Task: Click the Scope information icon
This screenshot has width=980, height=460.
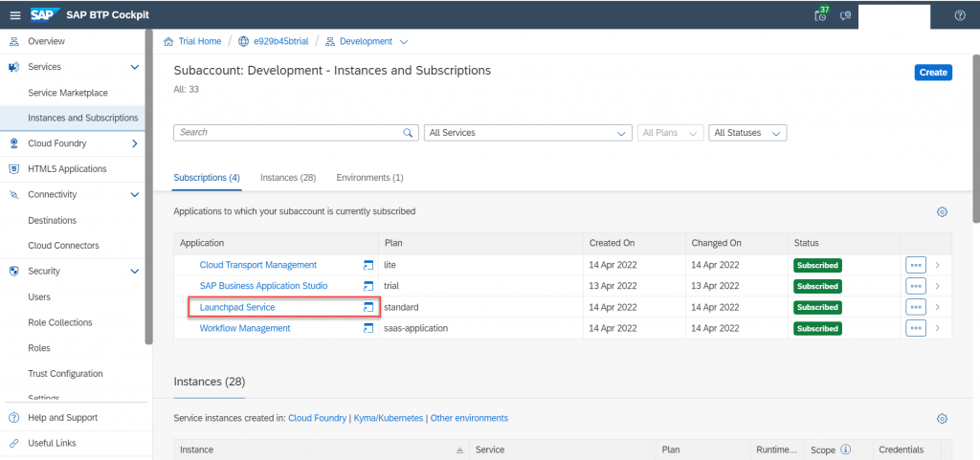Action: pyautogui.click(x=846, y=449)
